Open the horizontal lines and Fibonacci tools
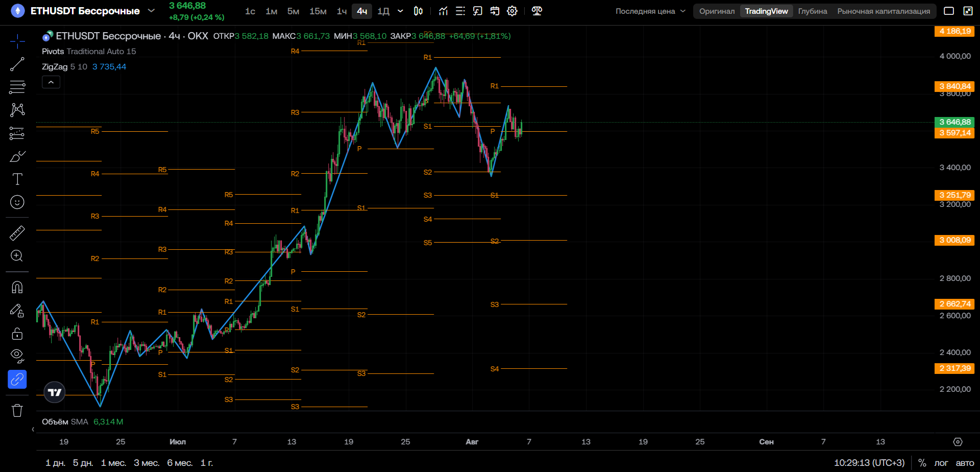The image size is (980, 472). 17,87
